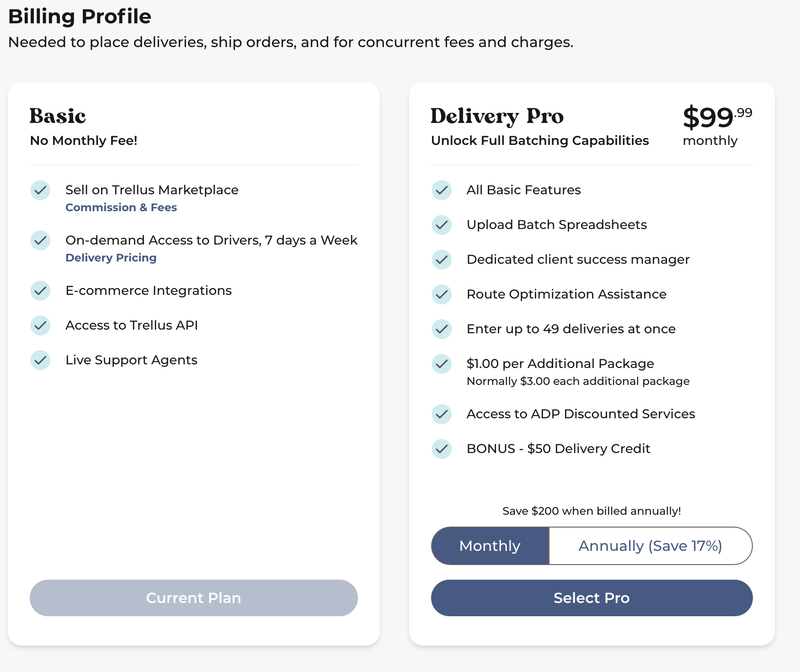Switch to Annually (Save 17%) billing
The width and height of the screenshot is (800, 672).
[650, 546]
